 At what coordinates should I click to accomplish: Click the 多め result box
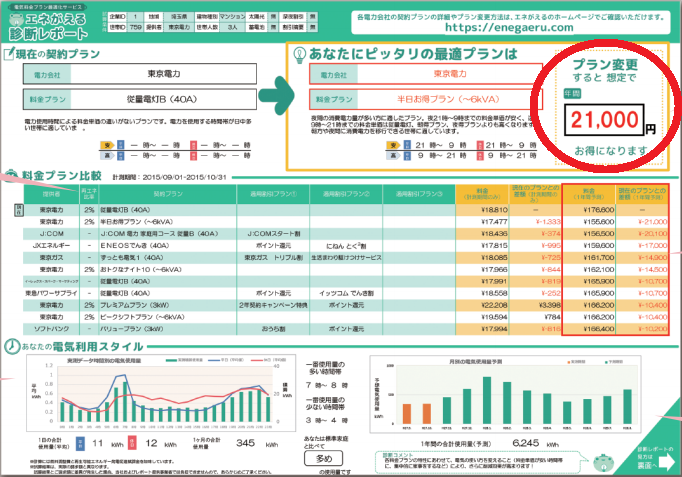pyautogui.click(x=323, y=458)
